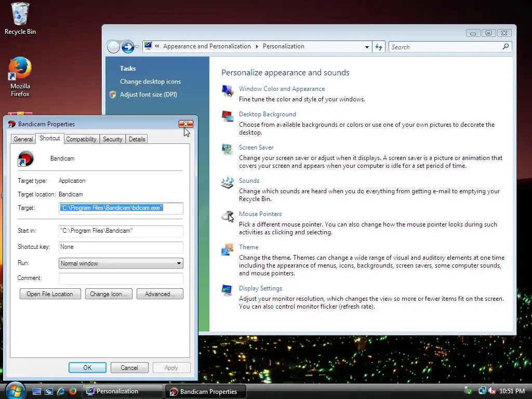
Task: Click Cancel in Bandicam Properties
Action: (129, 367)
